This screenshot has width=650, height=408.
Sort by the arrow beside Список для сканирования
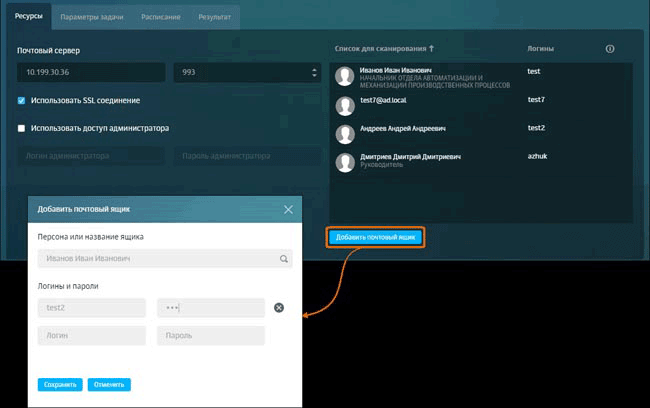click(x=431, y=49)
